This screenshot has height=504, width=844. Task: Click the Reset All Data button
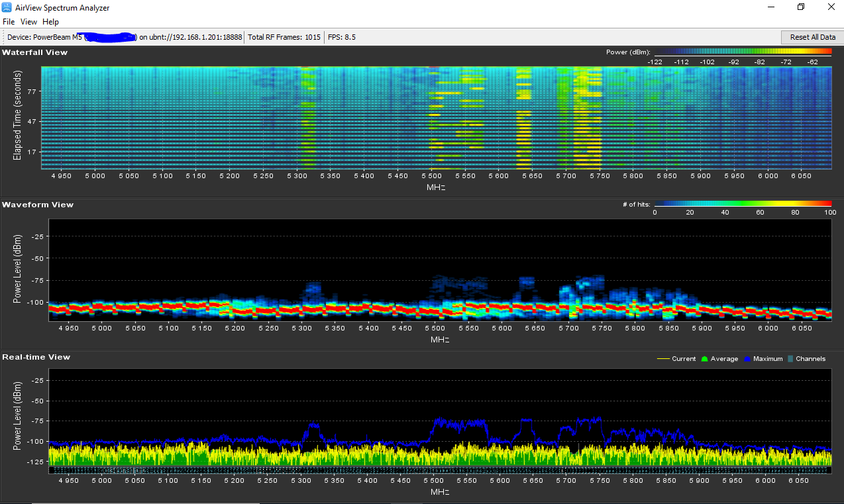click(812, 37)
